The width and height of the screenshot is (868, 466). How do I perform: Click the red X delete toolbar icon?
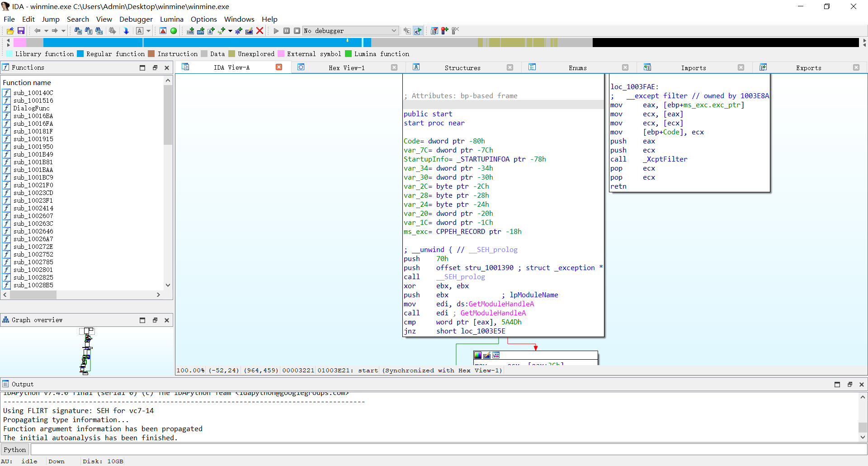260,31
